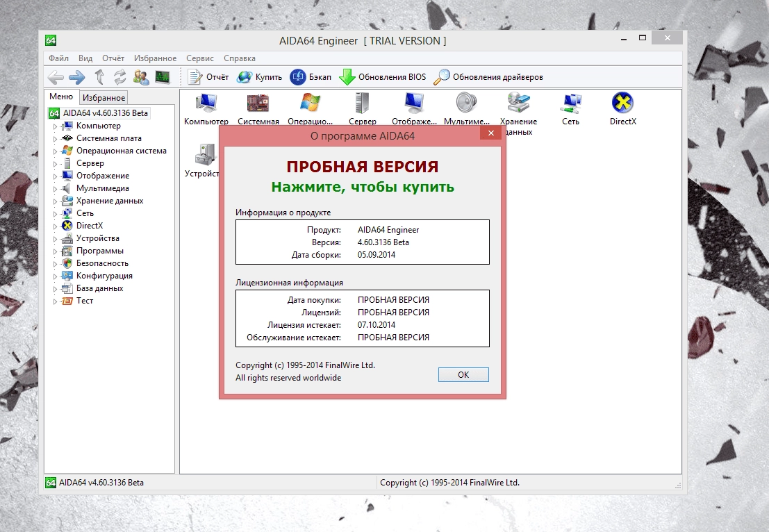Expand the Хранение данных tree node
This screenshot has height=532, width=769.
click(x=55, y=201)
